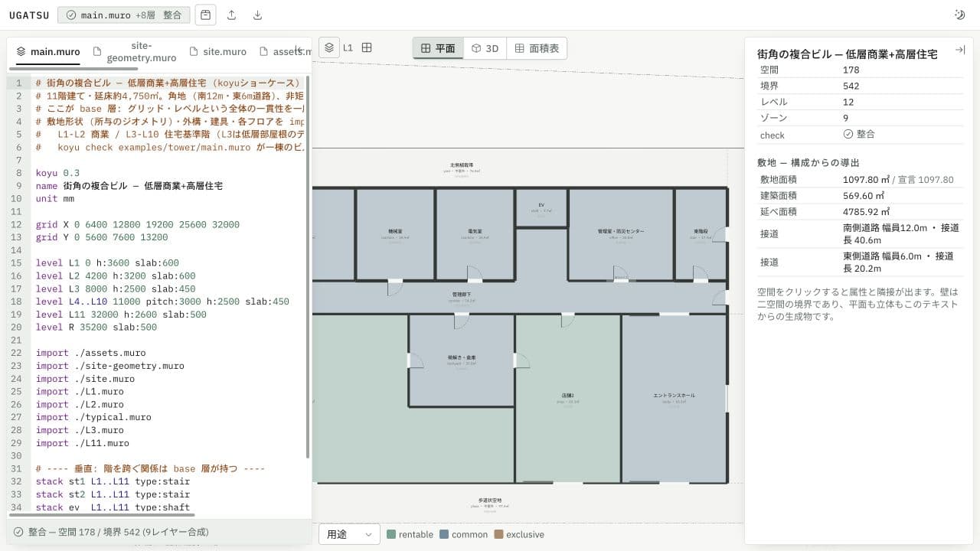Click the UGATSU logo
The image size is (980, 551).
point(29,15)
